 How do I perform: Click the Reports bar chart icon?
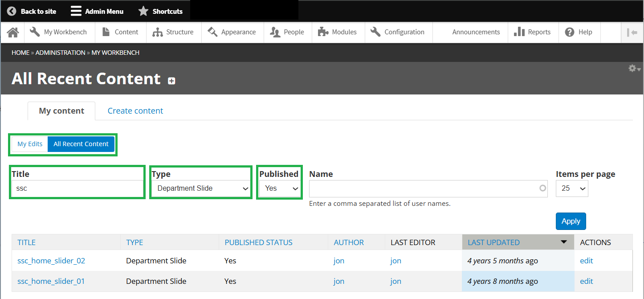point(519,32)
